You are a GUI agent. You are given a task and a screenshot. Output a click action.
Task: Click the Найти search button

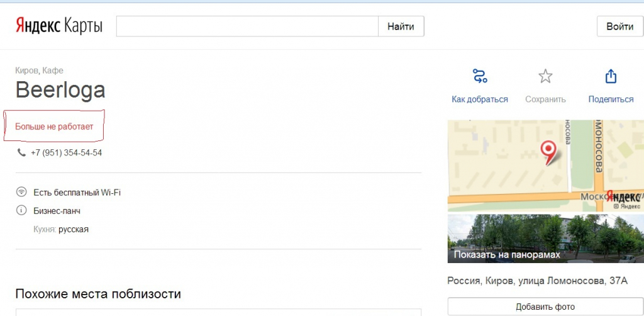[x=401, y=26]
